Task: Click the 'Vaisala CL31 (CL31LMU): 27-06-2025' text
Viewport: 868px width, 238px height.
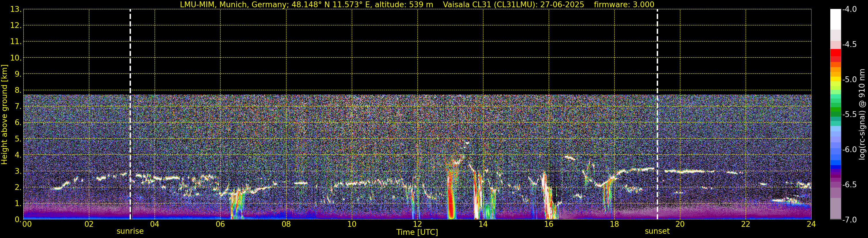Action: click(x=513, y=5)
